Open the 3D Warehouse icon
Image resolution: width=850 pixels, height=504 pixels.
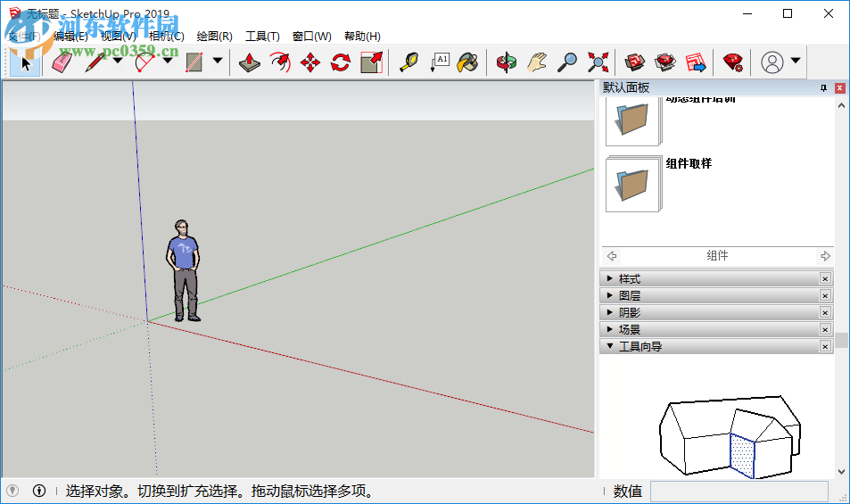635,62
